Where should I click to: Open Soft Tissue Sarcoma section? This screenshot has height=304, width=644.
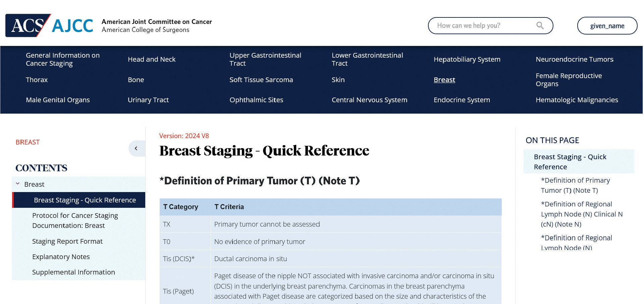(261, 80)
